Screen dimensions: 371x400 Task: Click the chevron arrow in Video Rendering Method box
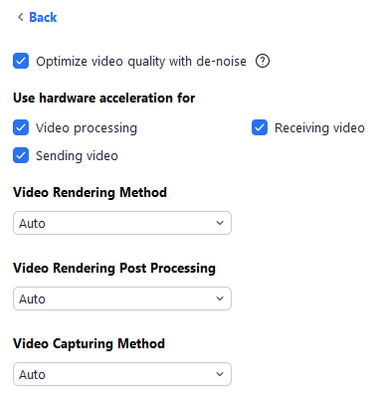click(220, 223)
